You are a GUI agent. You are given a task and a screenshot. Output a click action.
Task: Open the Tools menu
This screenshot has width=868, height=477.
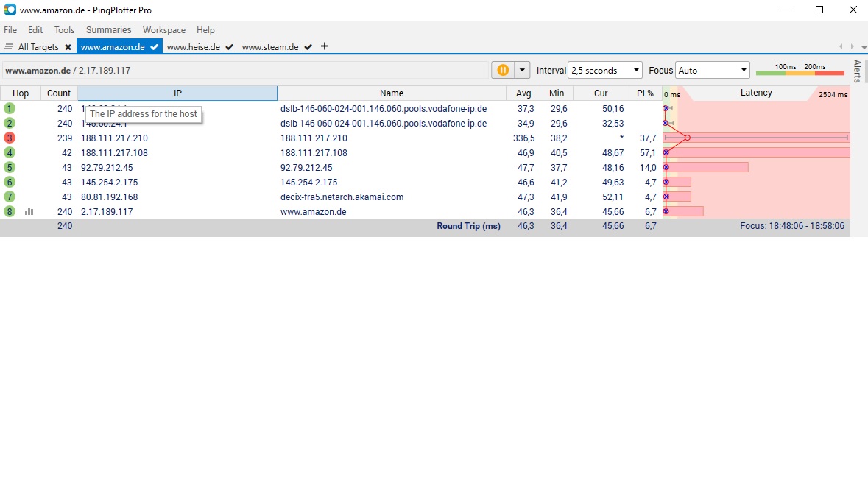64,30
